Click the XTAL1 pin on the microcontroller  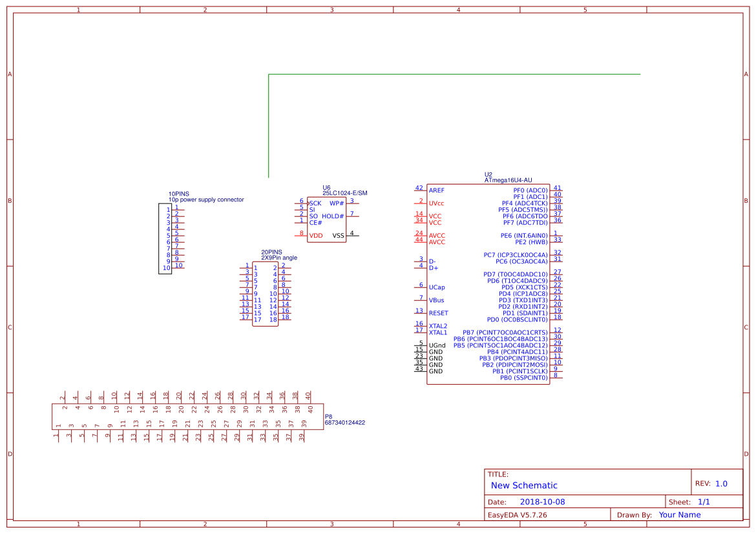point(437,333)
